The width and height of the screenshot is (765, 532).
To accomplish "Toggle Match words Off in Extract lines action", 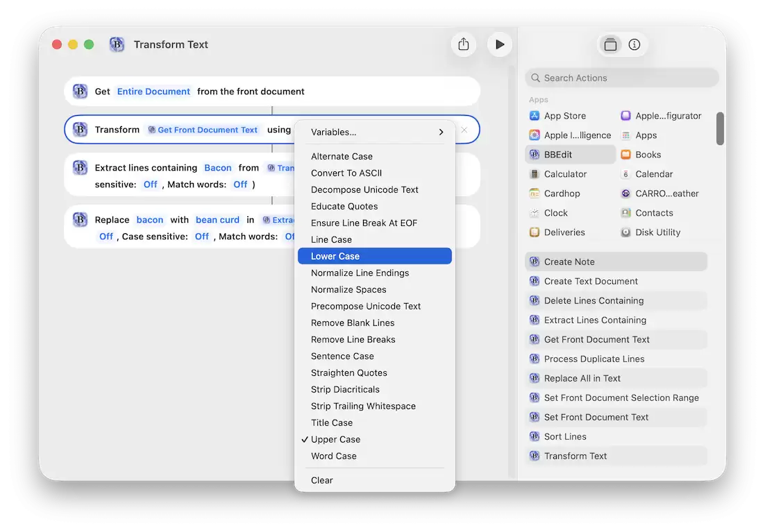I will pos(240,185).
